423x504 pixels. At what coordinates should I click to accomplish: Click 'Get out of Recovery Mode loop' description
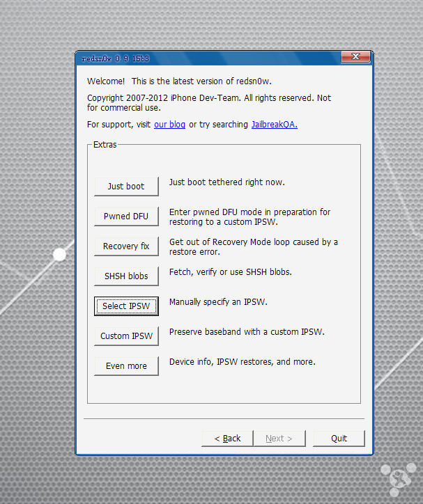[x=254, y=247]
